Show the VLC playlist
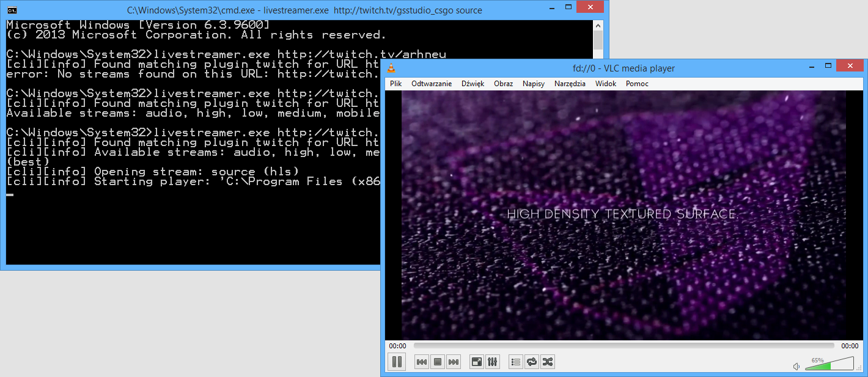Screen dimensions: 868x377 [x=516, y=362]
